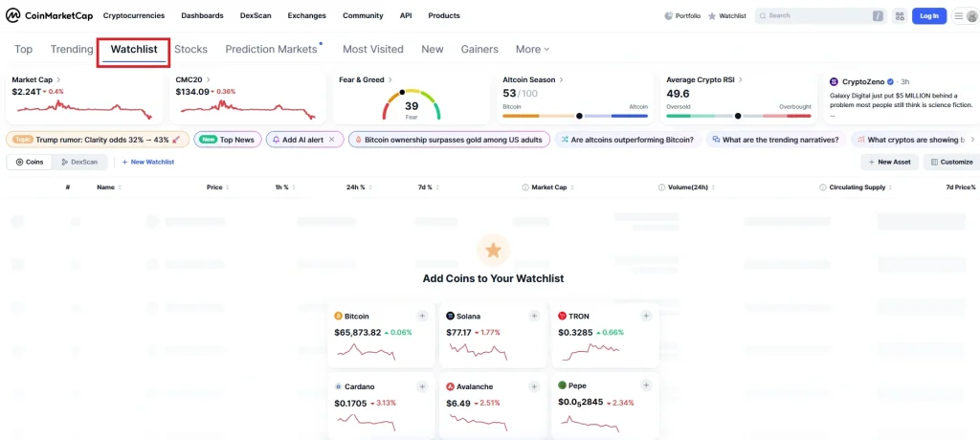Screen dimensions: 980x440
Task: Open the CoinMarketCap logo home link
Action: 50,15
